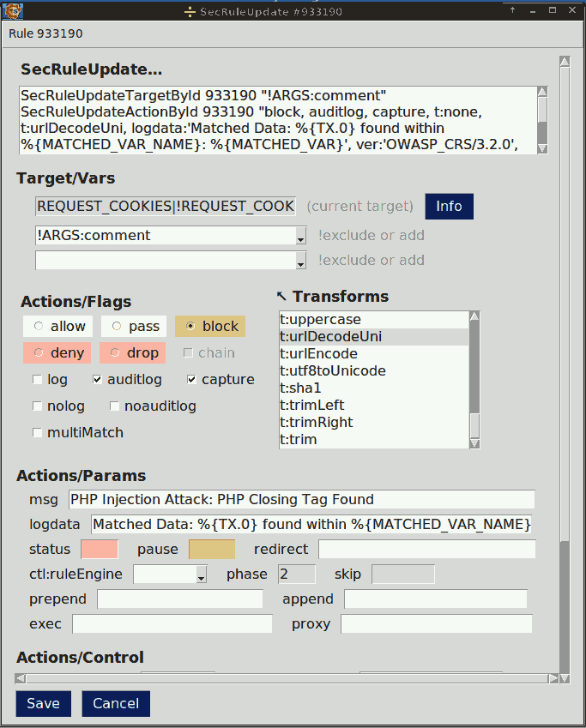Click the SecRuleUpdate text box scroll-down arrow

point(542,148)
